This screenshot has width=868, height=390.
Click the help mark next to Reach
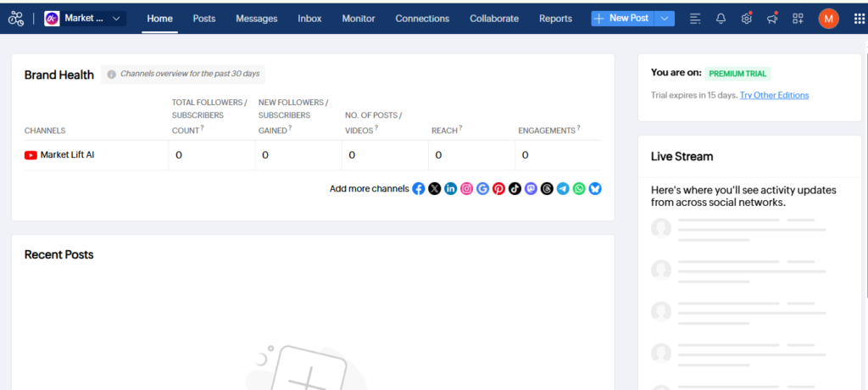(460, 128)
